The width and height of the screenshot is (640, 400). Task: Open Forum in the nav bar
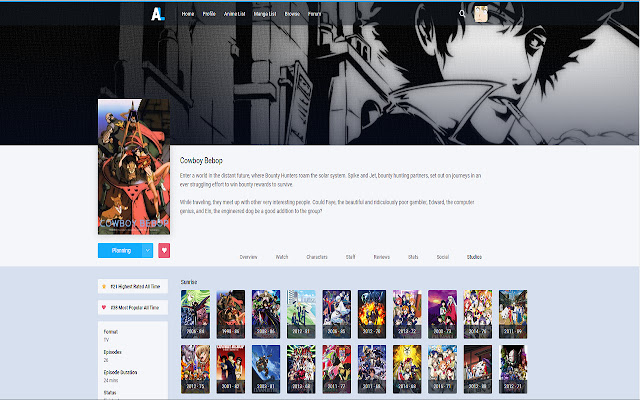point(314,14)
